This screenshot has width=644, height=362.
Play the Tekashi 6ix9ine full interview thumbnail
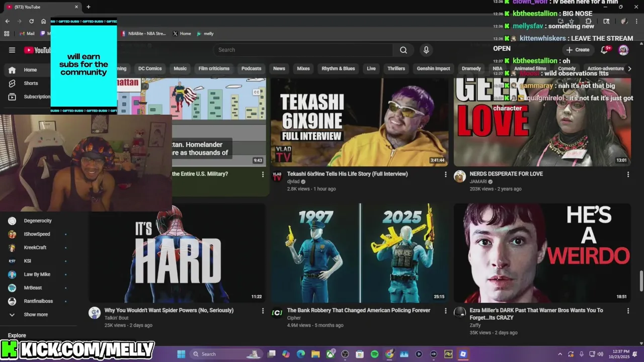click(x=359, y=122)
